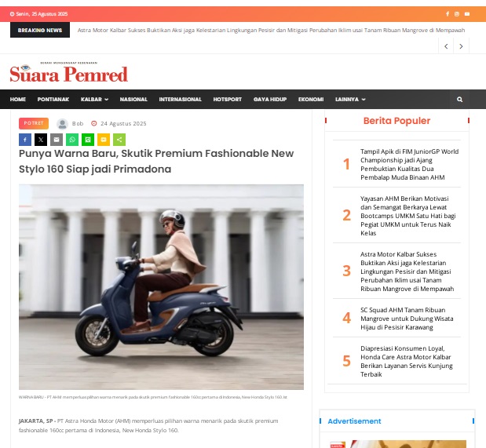Show next breaking news headline
The width and height of the screenshot is (486, 448).
[461, 46]
